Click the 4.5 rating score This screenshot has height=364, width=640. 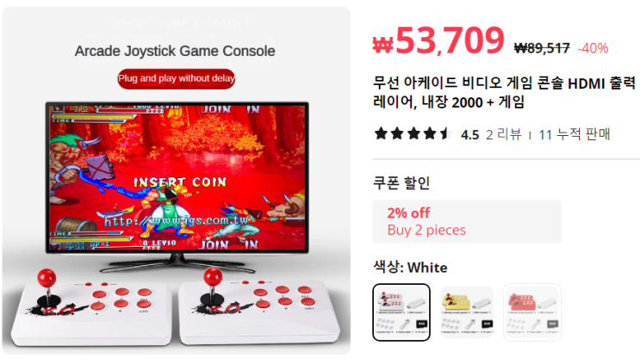coord(469,134)
